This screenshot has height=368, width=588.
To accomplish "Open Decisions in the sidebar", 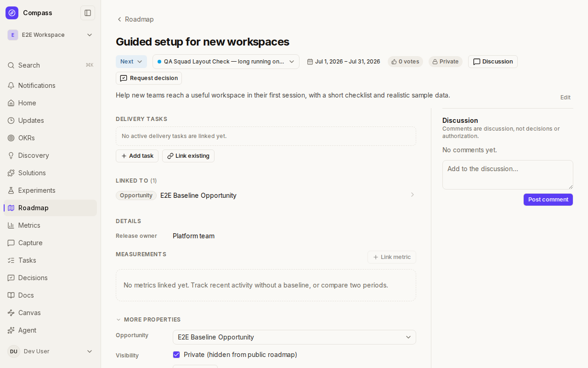I will coord(50,278).
